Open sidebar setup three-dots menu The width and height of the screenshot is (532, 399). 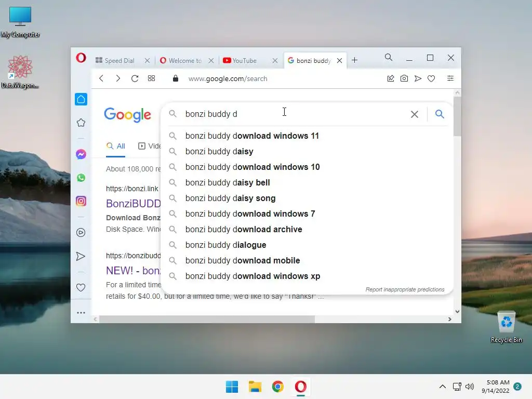click(81, 313)
